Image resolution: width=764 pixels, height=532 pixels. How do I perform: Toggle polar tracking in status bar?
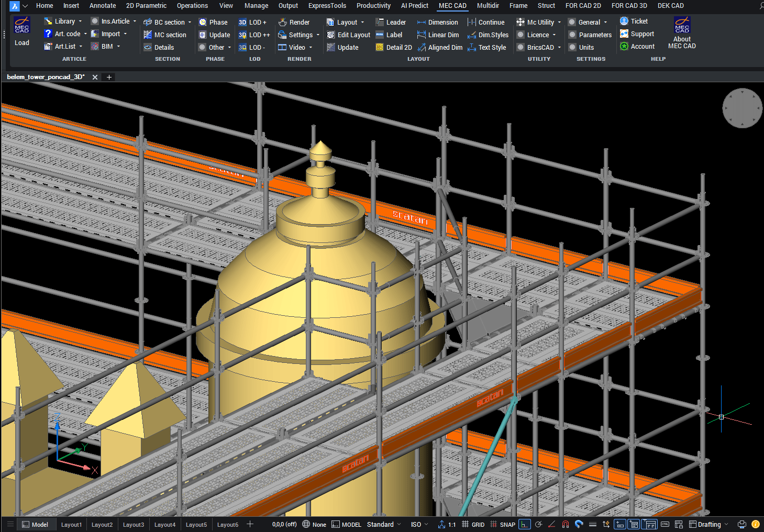[538, 524]
